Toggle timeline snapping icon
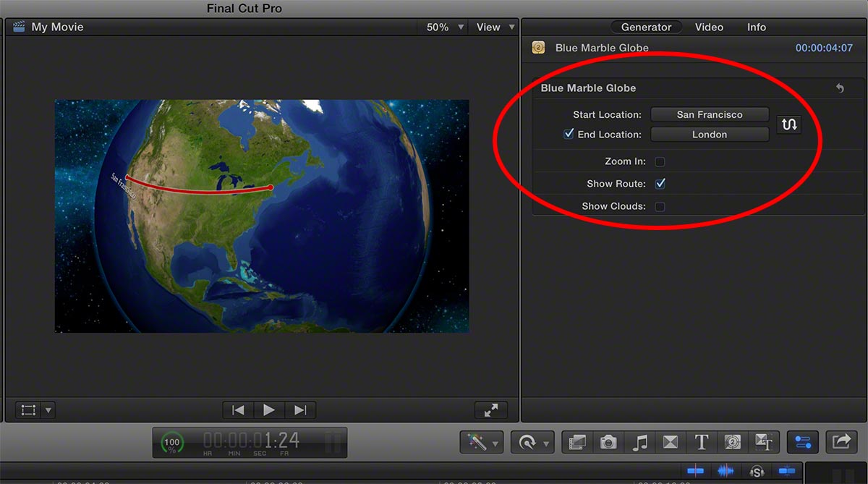Viewport: 868px width, 484px height. [x=787, y=471]
